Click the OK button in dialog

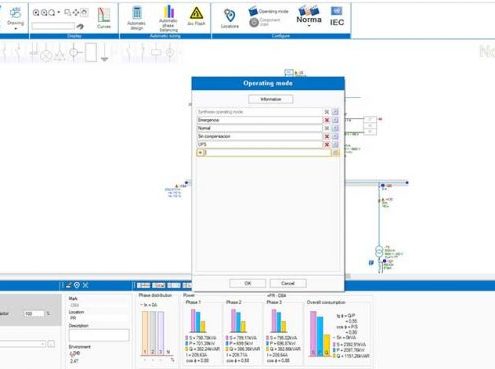click(247, 283)
